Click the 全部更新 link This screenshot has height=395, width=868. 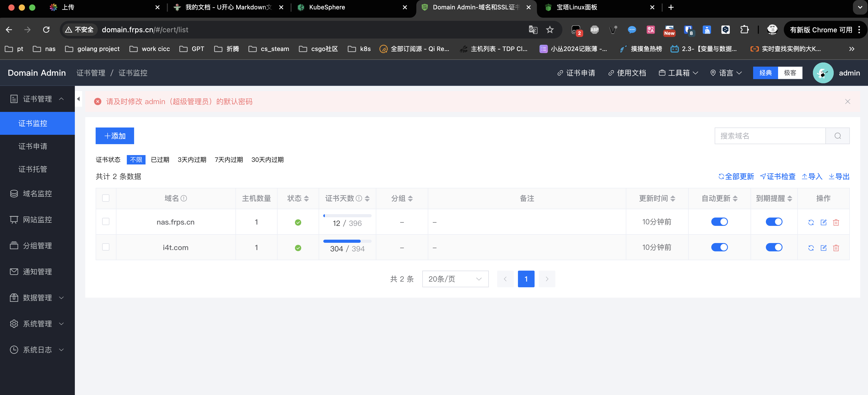point(736,176)
